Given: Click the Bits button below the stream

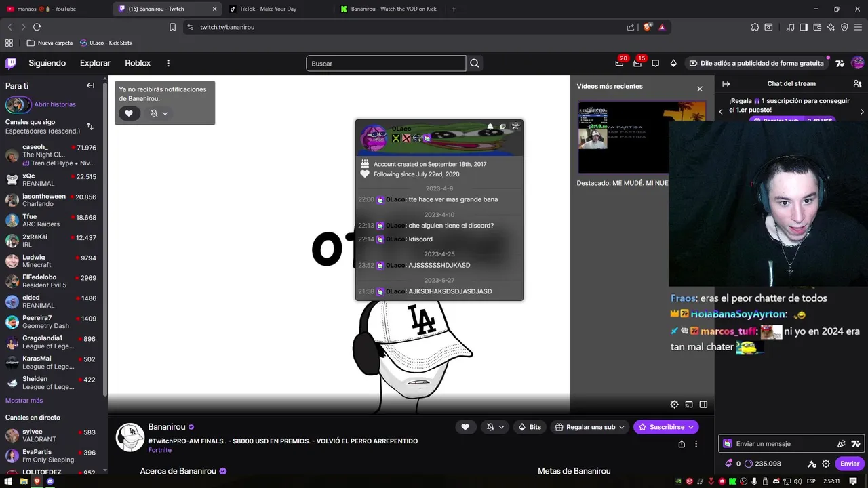Looking at the screenshot, I should coord(530,427).
